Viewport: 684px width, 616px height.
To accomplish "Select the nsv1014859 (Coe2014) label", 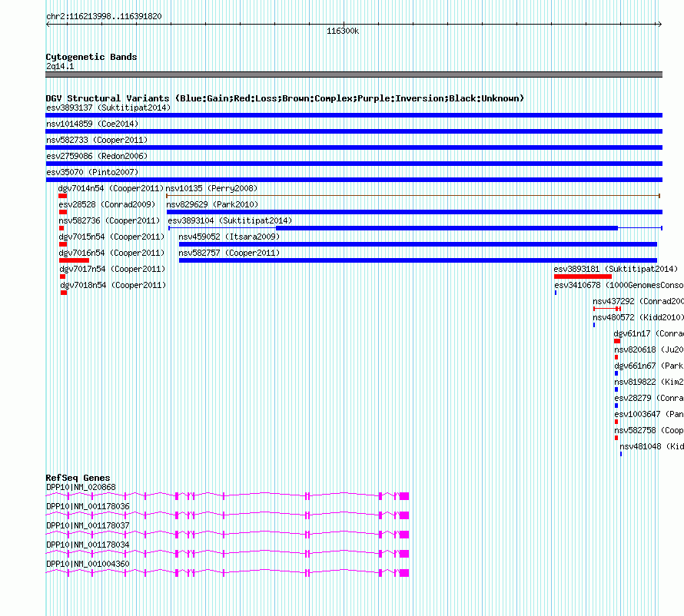I will point(92,124).
